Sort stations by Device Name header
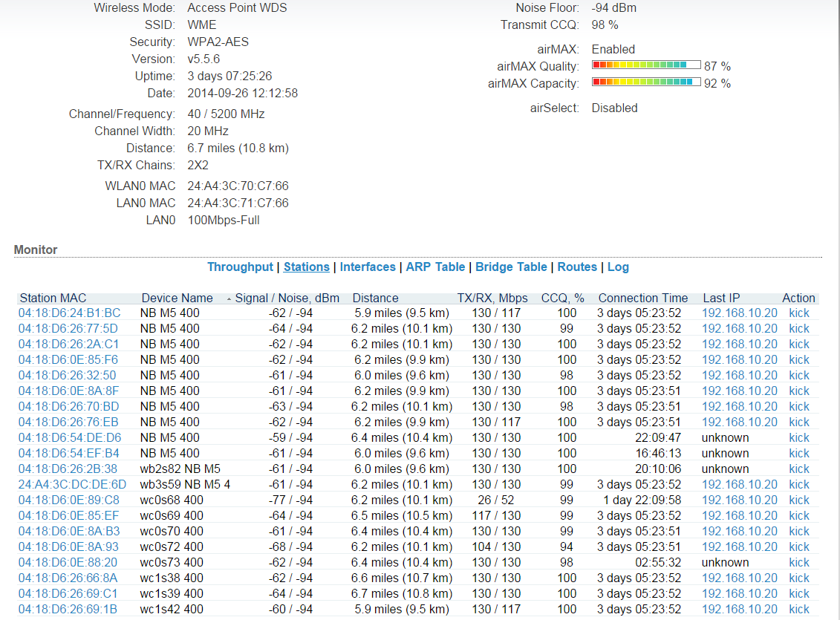The width and height of the screenshot is (840, 620). point(178,298)
